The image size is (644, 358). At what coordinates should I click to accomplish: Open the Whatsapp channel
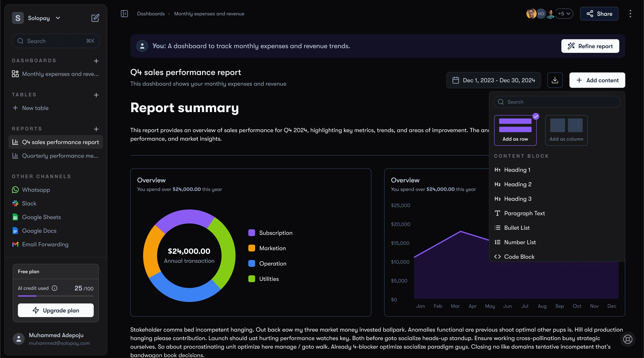coord(36,190)
